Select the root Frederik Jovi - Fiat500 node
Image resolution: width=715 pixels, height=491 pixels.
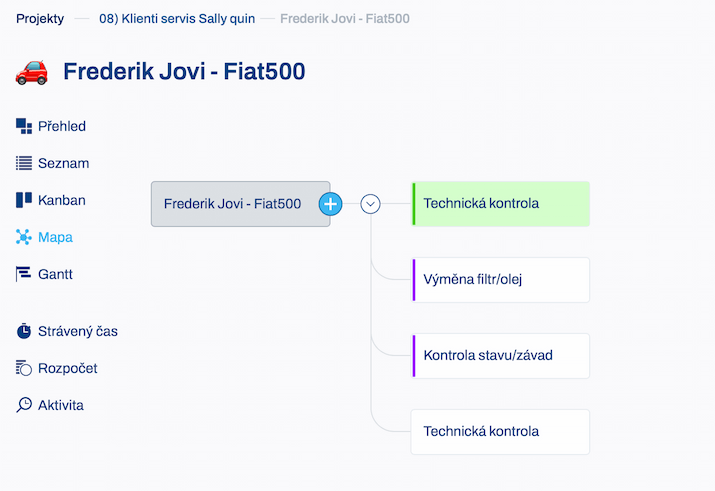(240, 204)
